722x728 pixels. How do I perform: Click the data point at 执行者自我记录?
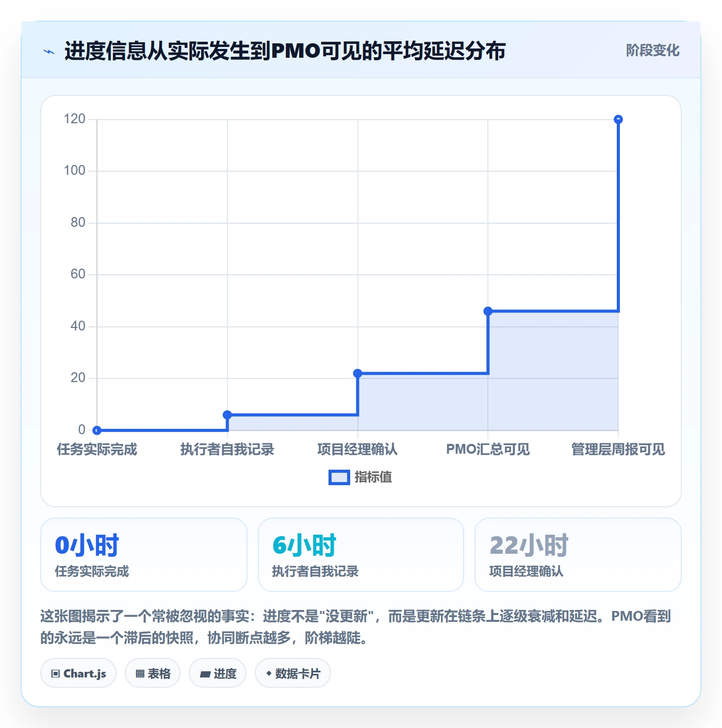pyautogui.click(x=227, y=415)
